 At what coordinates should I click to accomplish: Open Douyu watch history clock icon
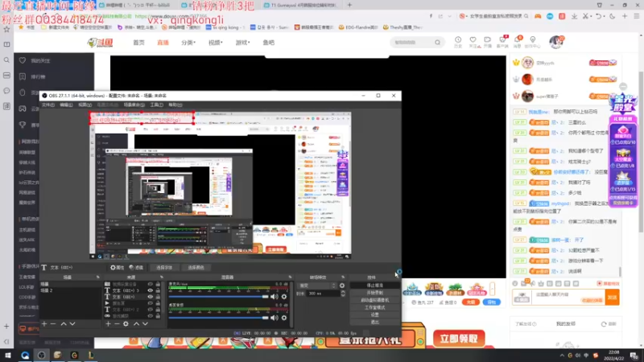pyautogui.click(x=458, y=41)
